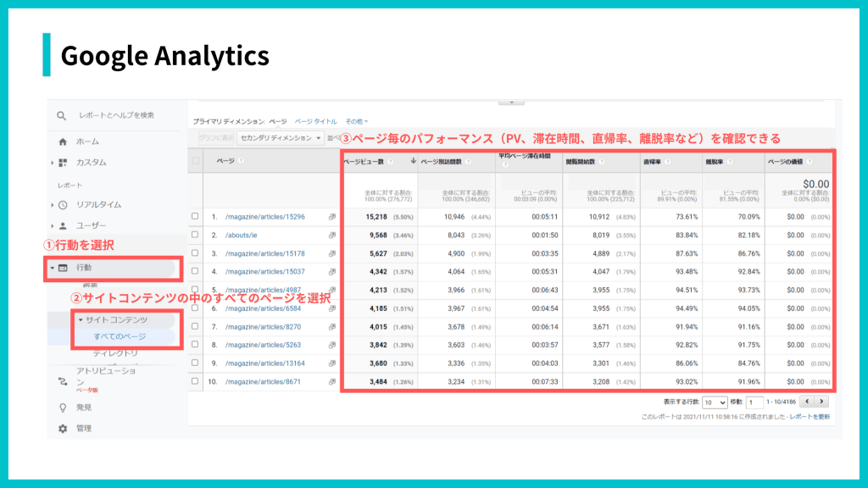The width and height of the screenshot is (868, 488).
Task: Open /magazine/articles/8671 external-link icon
Action: pyautogui.click(x=332, y=382)
